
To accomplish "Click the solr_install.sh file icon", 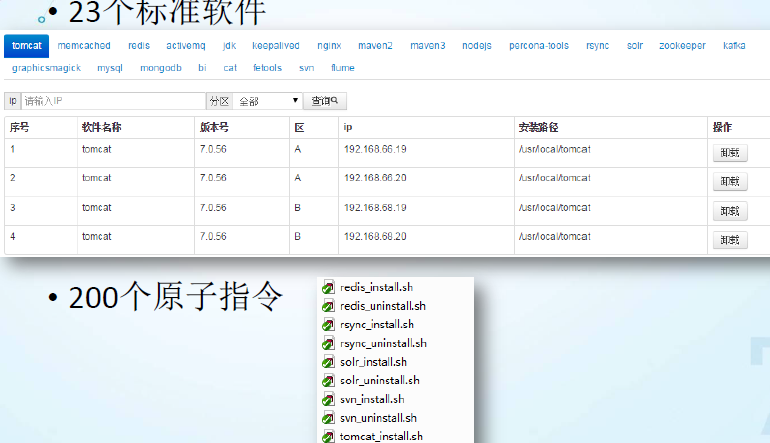I will pos(328,362).
